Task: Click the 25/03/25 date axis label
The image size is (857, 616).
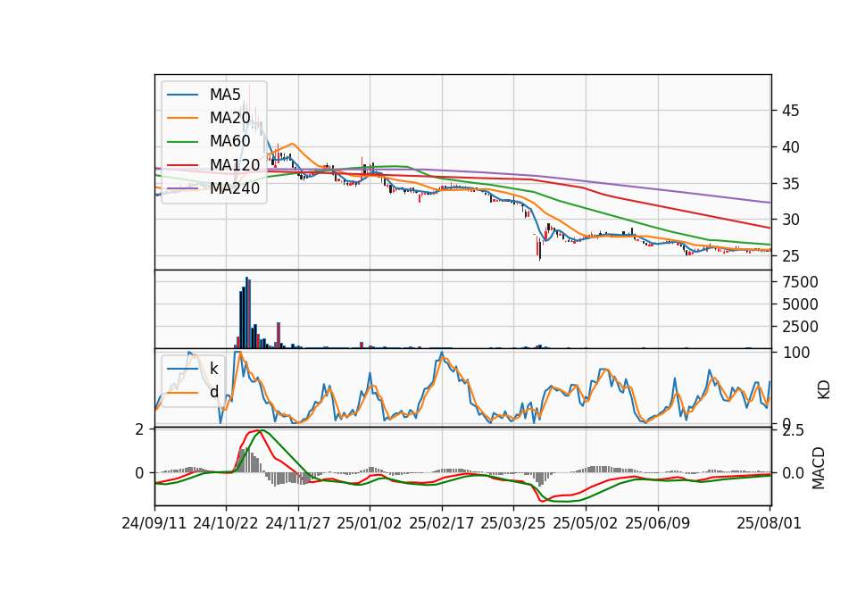Action: (512, 523)
